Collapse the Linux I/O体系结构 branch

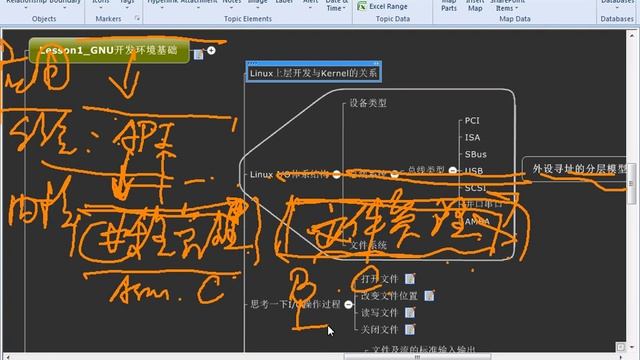coord(336,174)
